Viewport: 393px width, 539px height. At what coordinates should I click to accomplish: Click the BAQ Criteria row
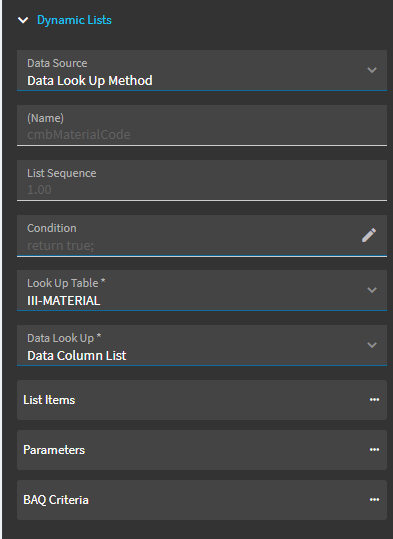tap(202, 500)
